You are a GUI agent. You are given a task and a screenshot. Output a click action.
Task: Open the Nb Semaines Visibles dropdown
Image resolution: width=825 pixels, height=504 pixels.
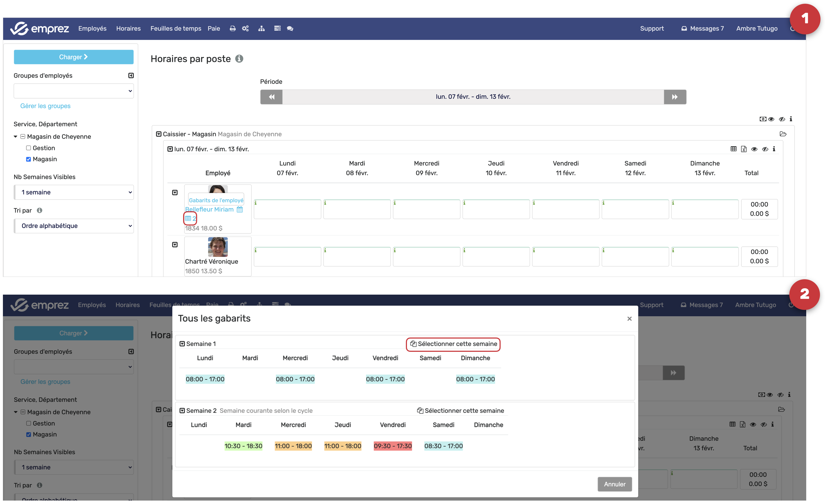click(x=74, y=192)
